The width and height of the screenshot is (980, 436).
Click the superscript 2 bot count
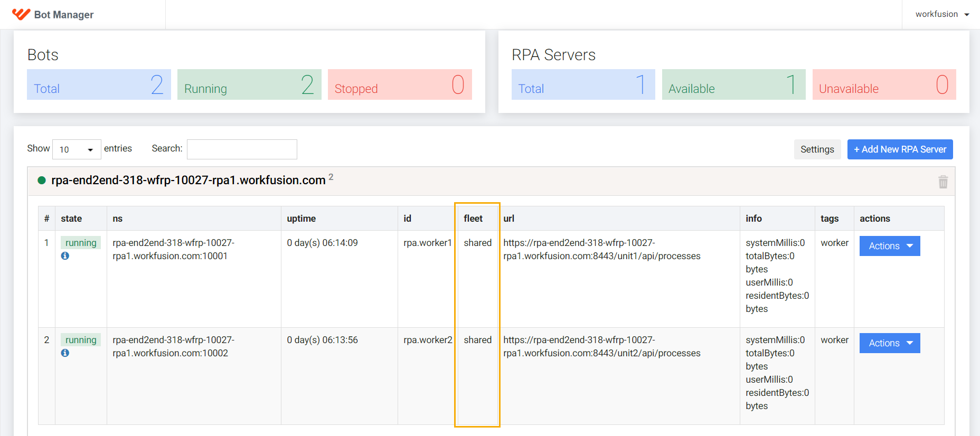331,177
